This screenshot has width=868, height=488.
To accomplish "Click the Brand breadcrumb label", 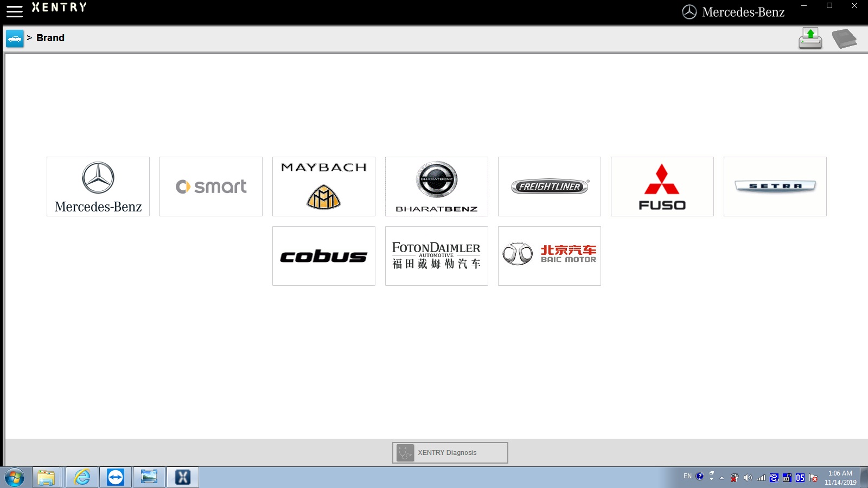I will (x=50, y=38).
